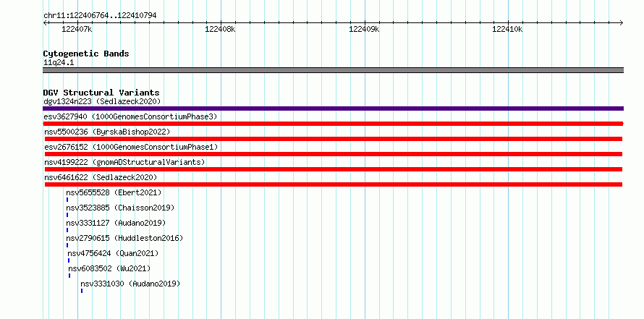Click blue marker under nsv6083502
The width and height of the screenshot is (644, 319).
[x=69, y=276]
